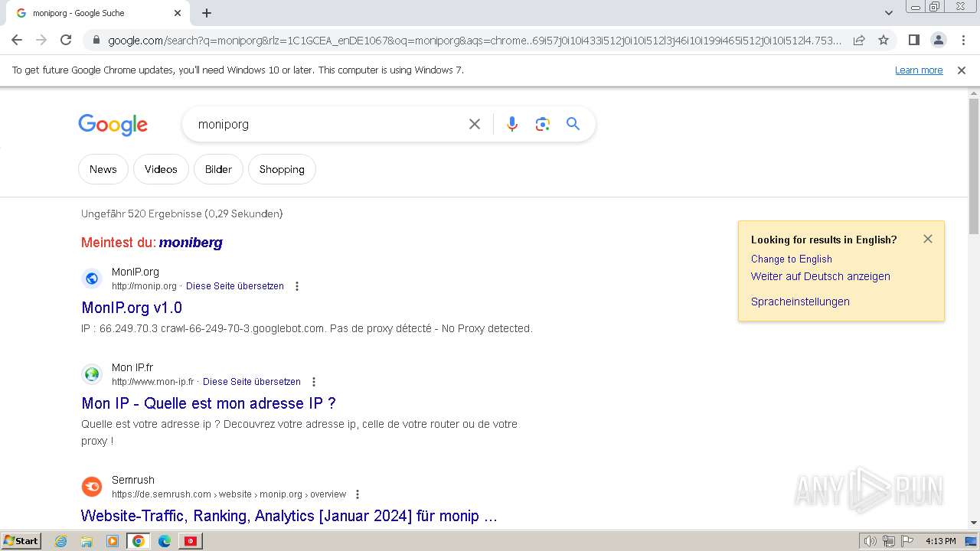Open Semrush Website-Traffic result
This screenshot has height=551, width=980.
pos(289,516)
